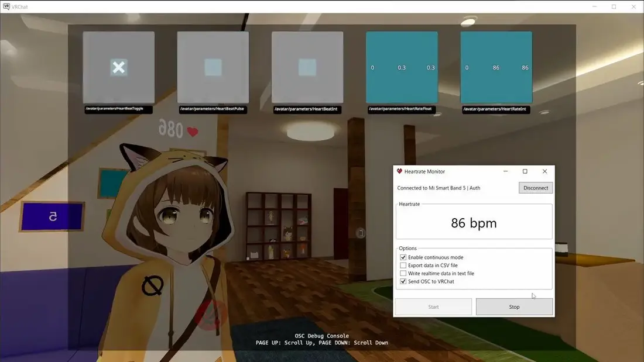Click the PAGE UP / PAGE DOWN scroll hint text

pos(321,343)
